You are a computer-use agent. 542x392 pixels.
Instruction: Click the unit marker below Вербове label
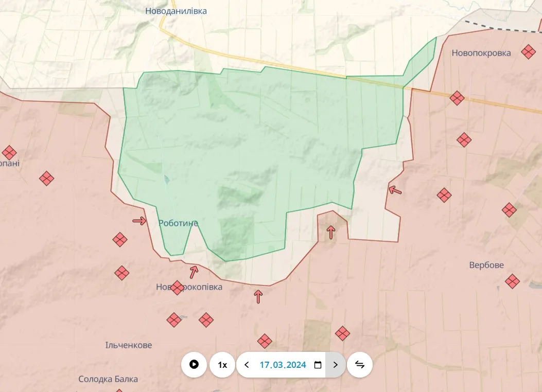pos(512,281)
